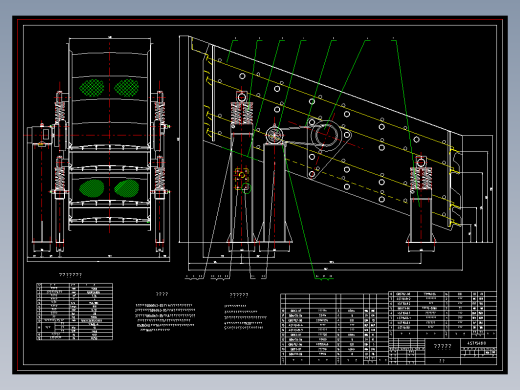The width and height of the screenshot is (520, 390).
Task: Click the large ????? title cell
Action: [x=442, y=347]
